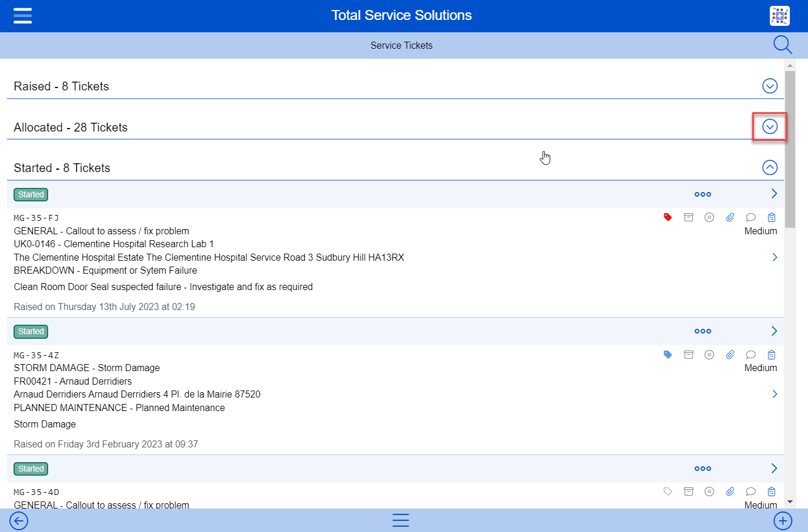The image size is (808, 532).
Task: Open the hamburger main menu
Action: tap(22, 15)
